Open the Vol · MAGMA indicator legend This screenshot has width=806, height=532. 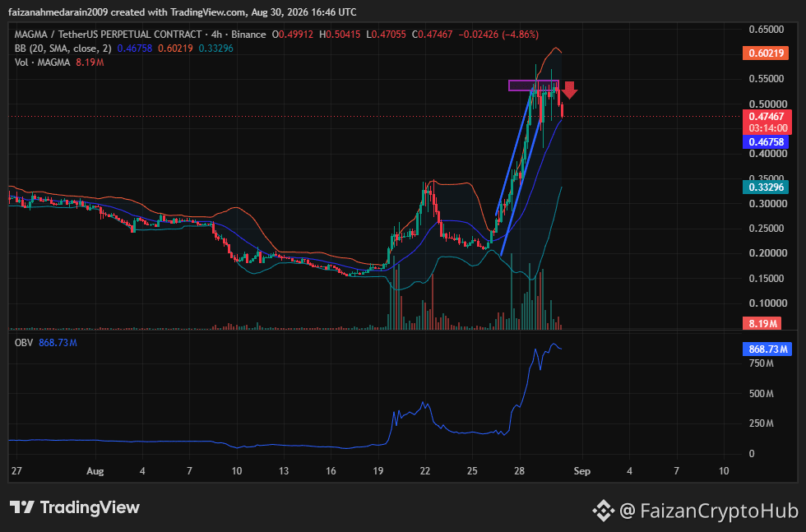pyautogui.click(x=42, y=62)
